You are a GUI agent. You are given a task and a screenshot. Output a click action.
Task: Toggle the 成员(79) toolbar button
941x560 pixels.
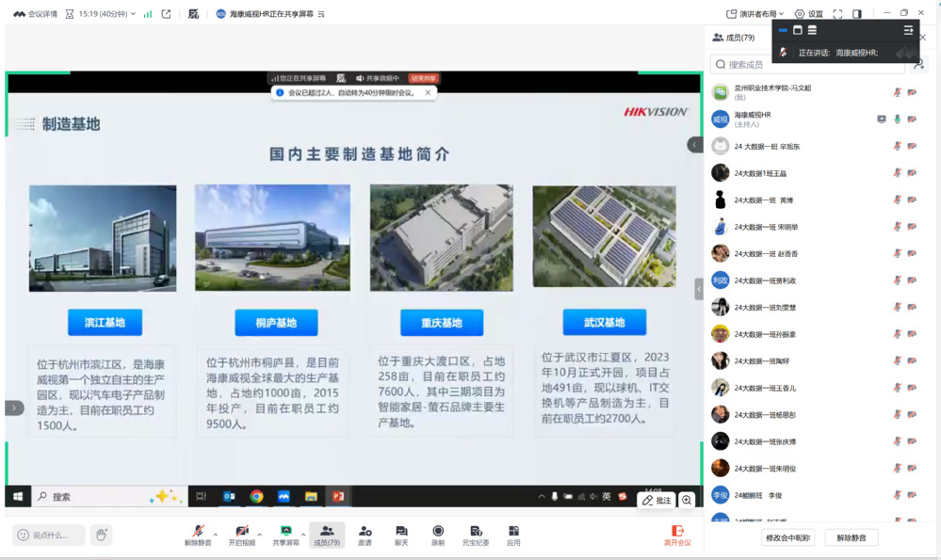tap(327, 536)
